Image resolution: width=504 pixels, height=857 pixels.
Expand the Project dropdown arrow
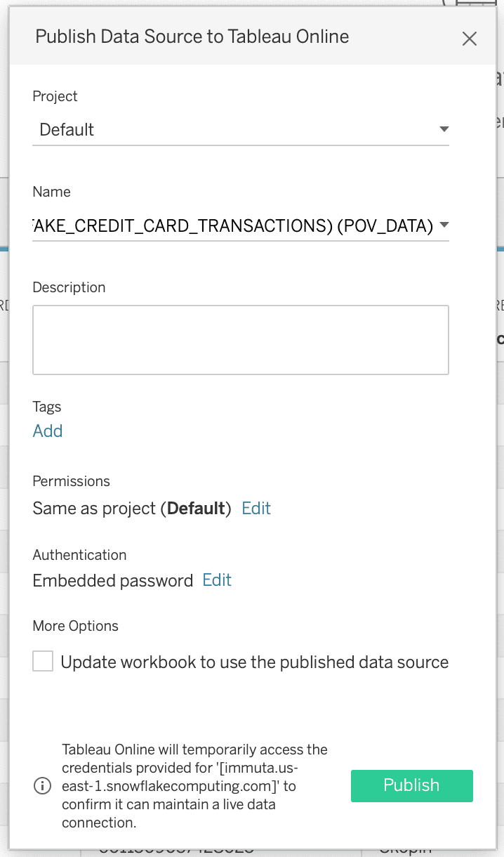point(443,129)
